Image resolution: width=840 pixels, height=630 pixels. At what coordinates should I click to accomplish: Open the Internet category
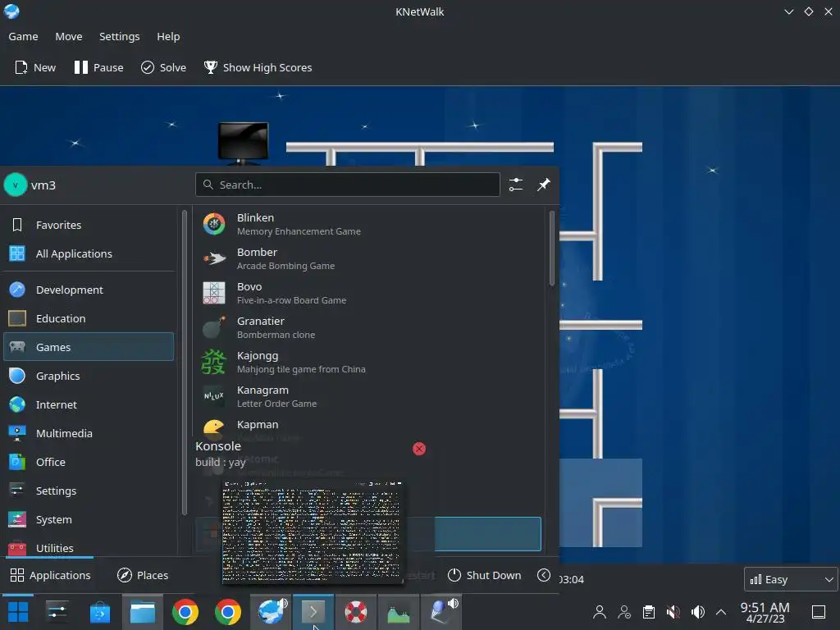[x=89, y=405]
